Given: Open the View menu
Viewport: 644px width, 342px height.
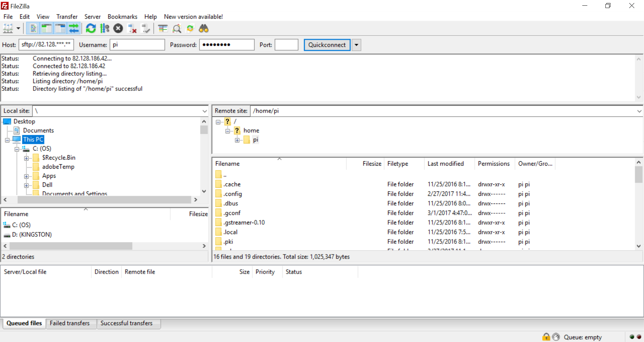Looking at the screenshot, I should tap(43, 16).
